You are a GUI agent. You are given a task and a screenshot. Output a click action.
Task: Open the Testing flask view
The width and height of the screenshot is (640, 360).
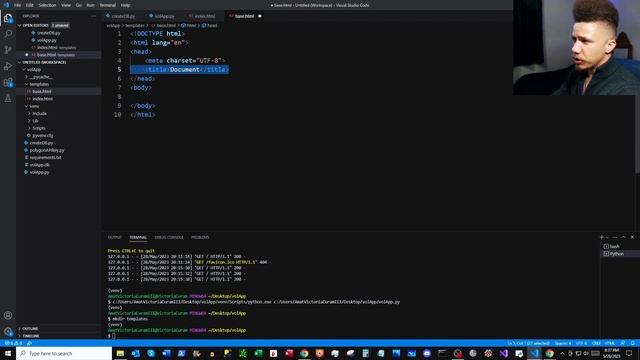pos(8,98)
